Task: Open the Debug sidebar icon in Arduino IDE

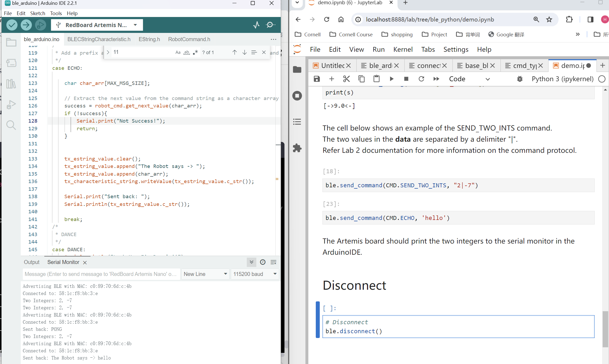Action: (11, 105)
